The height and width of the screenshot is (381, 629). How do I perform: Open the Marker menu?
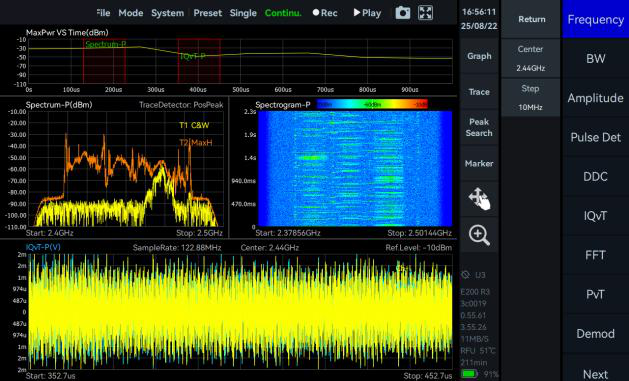[x=479, y=163]
